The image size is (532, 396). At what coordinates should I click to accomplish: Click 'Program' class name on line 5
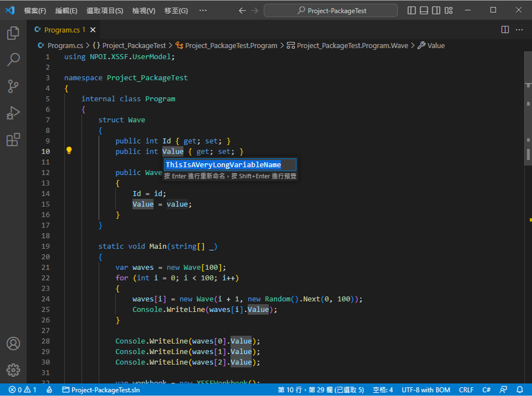(160, 99)
